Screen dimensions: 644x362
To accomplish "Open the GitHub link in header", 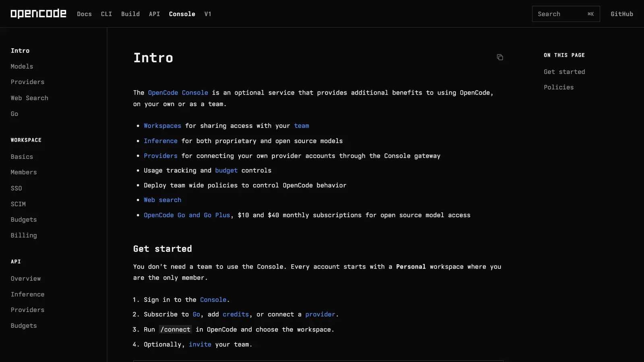I will 622,14.
